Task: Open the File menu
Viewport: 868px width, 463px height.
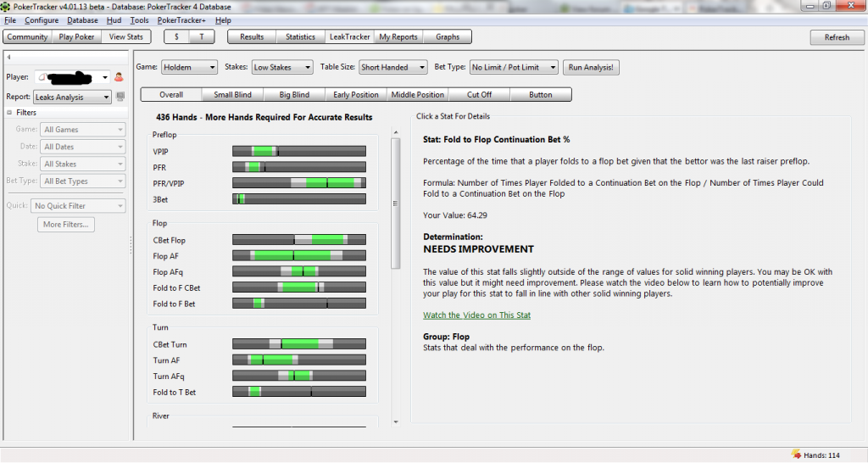Action: click(x=10, y=20)
